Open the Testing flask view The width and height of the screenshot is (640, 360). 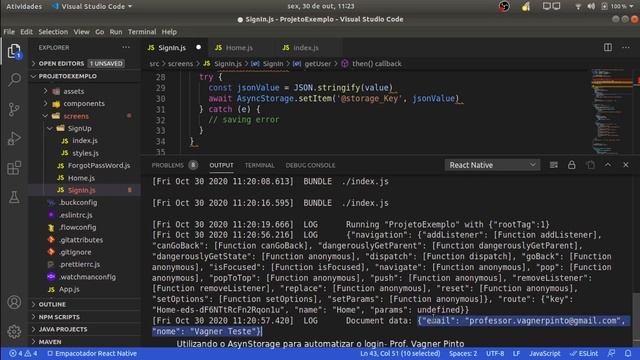[x=14, y=197]
